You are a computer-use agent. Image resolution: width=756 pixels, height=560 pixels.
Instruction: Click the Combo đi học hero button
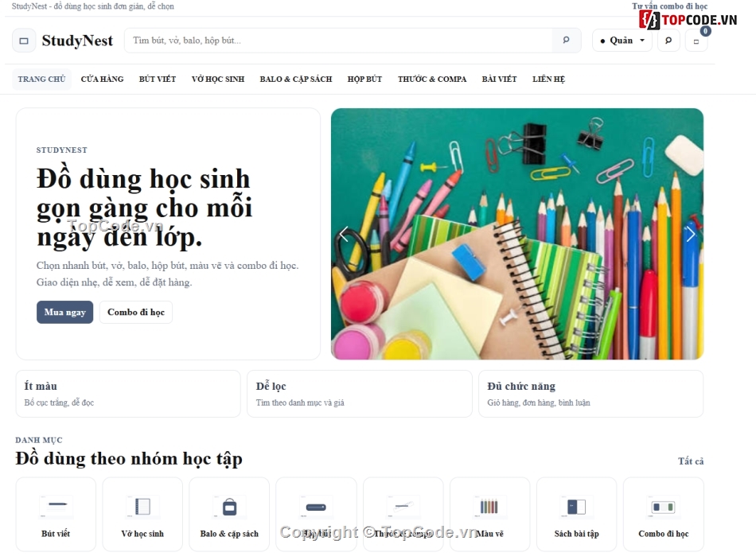pos(136,313)
